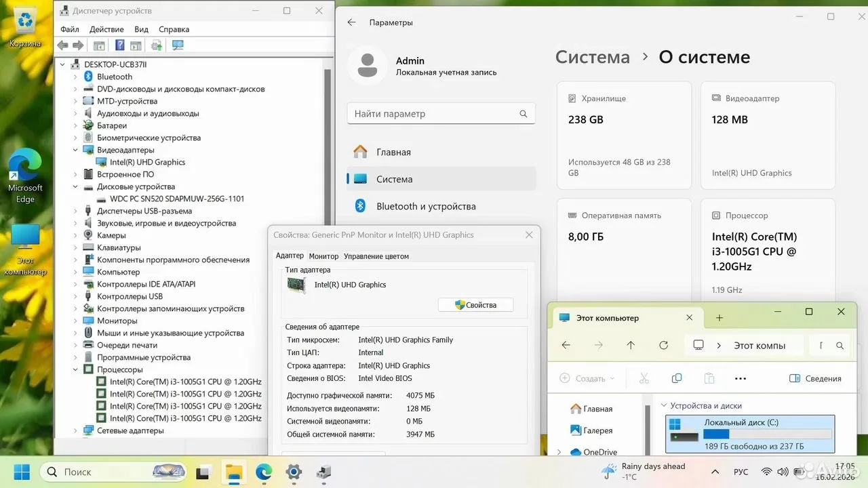Open Bluetooth и устройства in Settings

(x=441, y=206)
